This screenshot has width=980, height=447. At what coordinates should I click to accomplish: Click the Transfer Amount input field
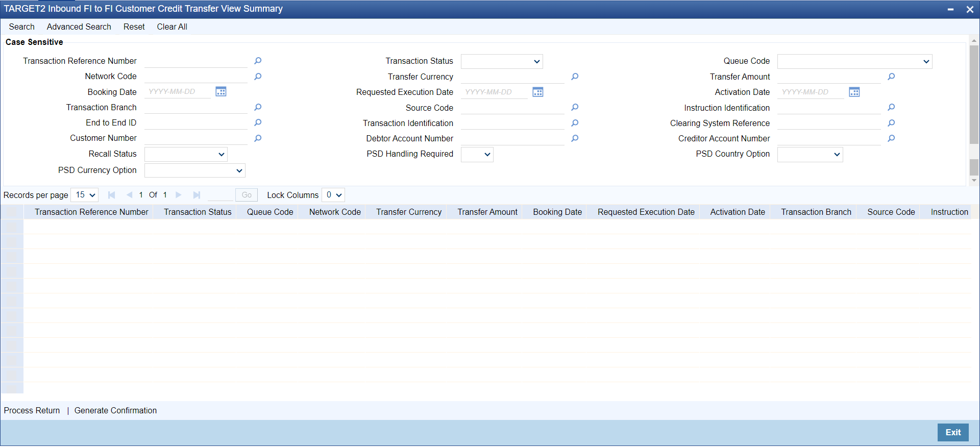(829, 77)
